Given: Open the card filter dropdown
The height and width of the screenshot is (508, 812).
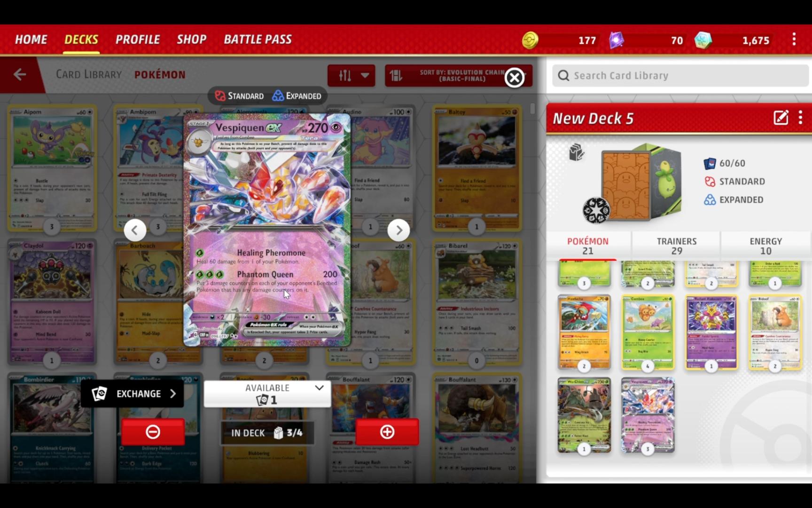Looking at the screenshot, I should (351, 75).
